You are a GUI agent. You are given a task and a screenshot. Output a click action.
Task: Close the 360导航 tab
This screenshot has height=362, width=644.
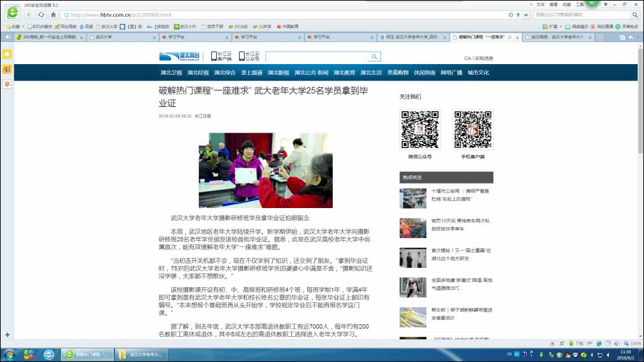tap(82, 37)
